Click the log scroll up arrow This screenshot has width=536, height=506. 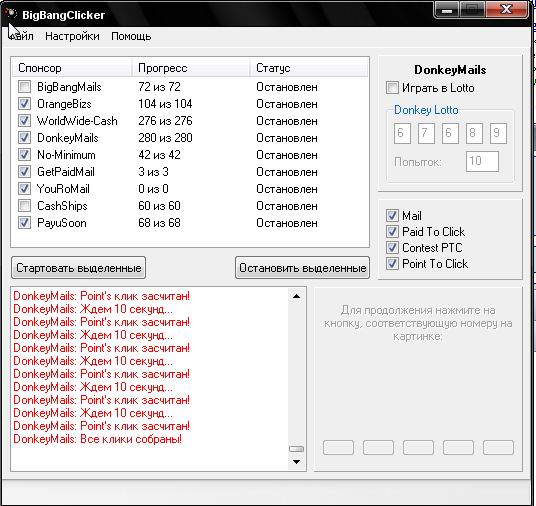296,296
